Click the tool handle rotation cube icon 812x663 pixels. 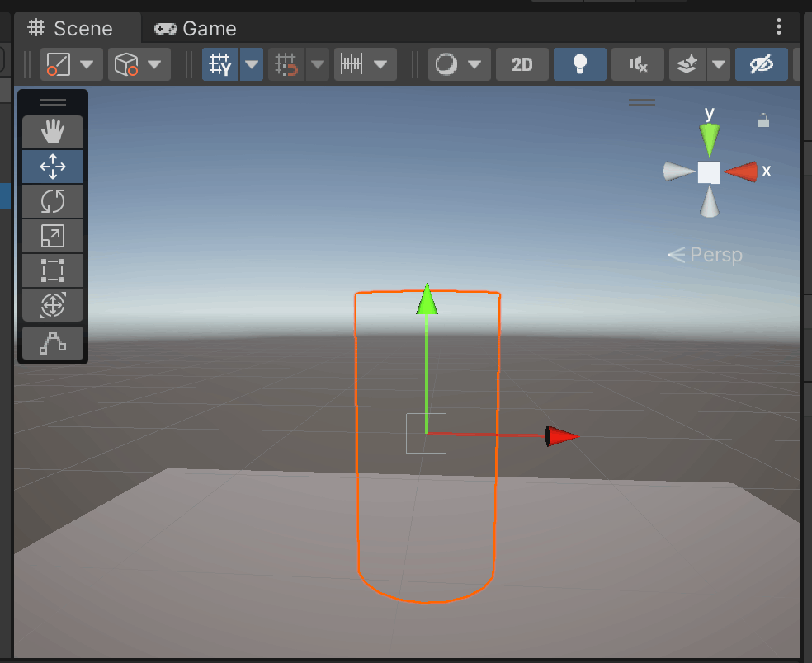[x=125, y=64]
